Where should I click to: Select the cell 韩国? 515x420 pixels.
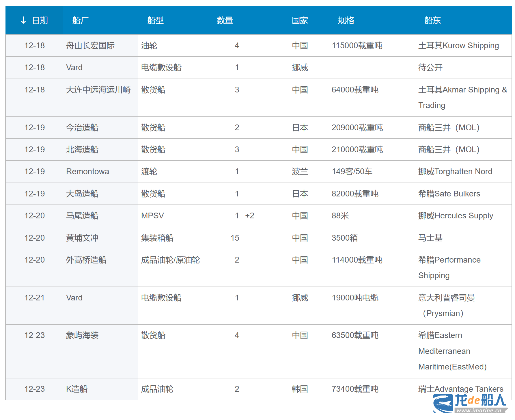[300, 389]
